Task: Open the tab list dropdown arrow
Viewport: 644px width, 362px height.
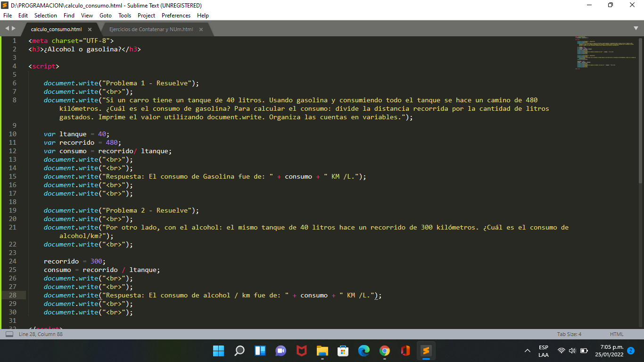Action: click(636, 28)
